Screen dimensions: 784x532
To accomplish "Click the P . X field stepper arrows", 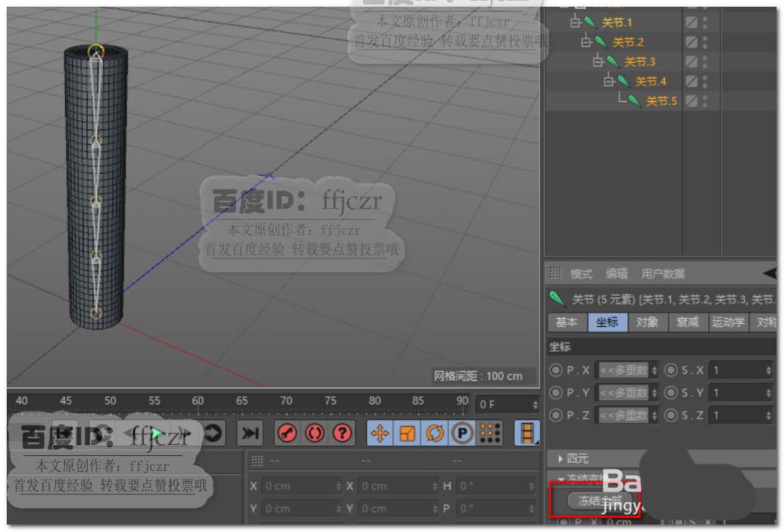I will tap(655, 371).
